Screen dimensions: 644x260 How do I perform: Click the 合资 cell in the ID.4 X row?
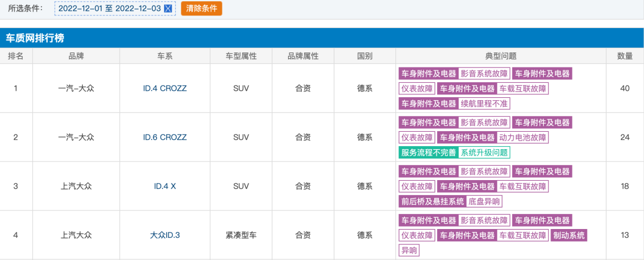[303, 186]
